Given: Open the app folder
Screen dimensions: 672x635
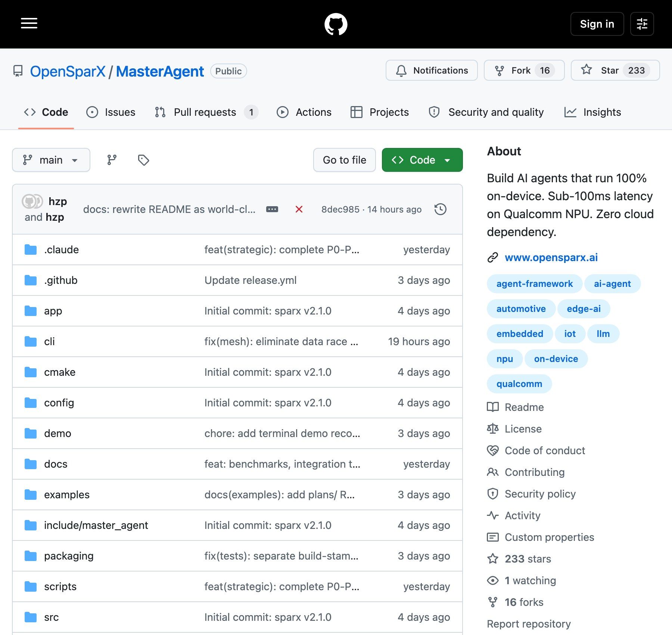Looking at the screenshot, I should pyautogui.click(x=53, y=311).
